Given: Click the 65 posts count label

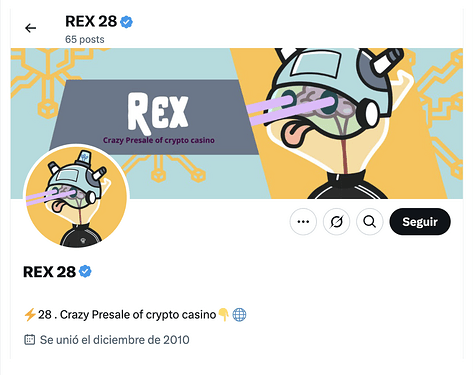Looking at the screenshot, I should coord(85,39).
